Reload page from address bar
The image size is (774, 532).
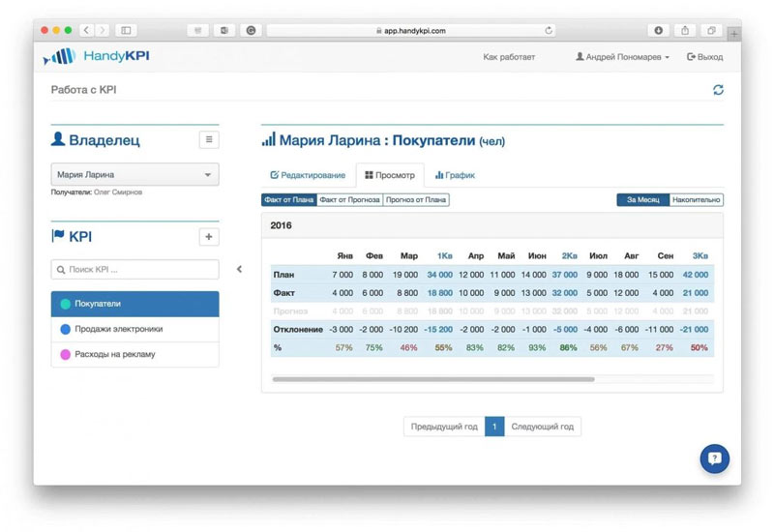pyautogui.click(x=548, y=30)
